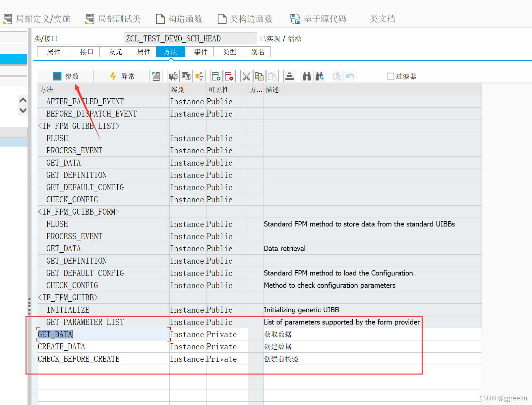Viewport: 532px width, 405px height.
Task: Click the CHECK_BEFORE_CREATE method cell
Action: pos(103,359)
